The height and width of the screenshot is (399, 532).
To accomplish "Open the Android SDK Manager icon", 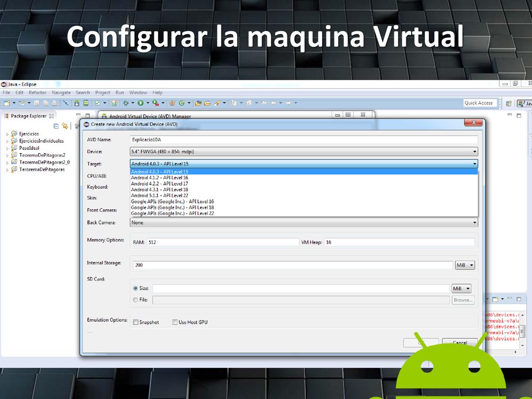I will coord(77,103).
